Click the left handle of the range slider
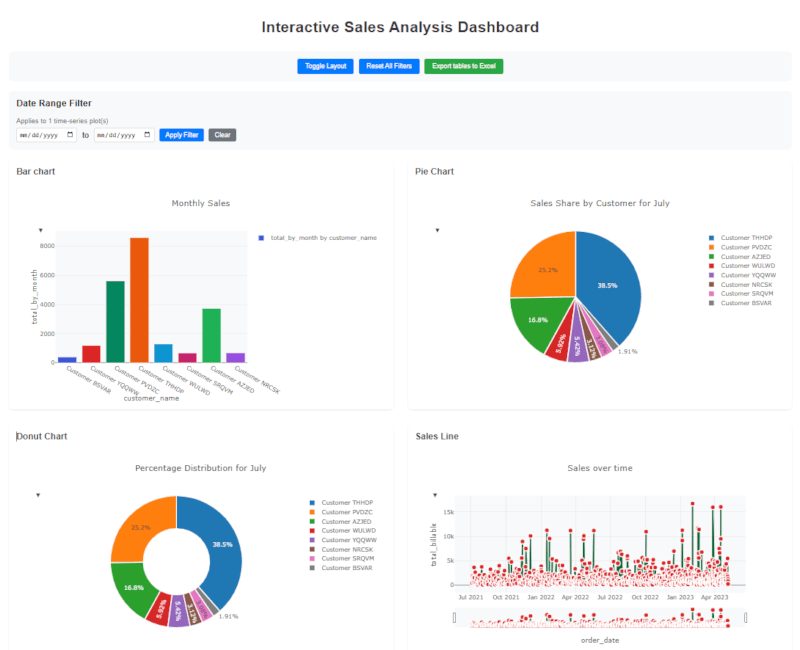 pyautogui.click(x=455, y=618)
